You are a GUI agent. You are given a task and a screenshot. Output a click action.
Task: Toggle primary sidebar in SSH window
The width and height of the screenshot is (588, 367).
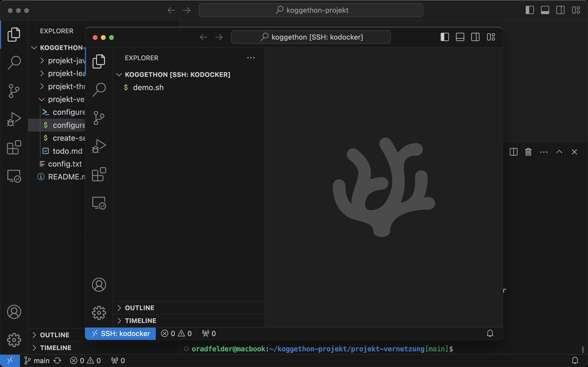445,37
